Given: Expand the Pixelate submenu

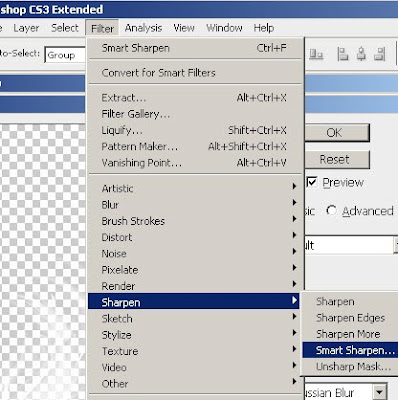Looking at the screenshot, I should [x=194, y=270].
